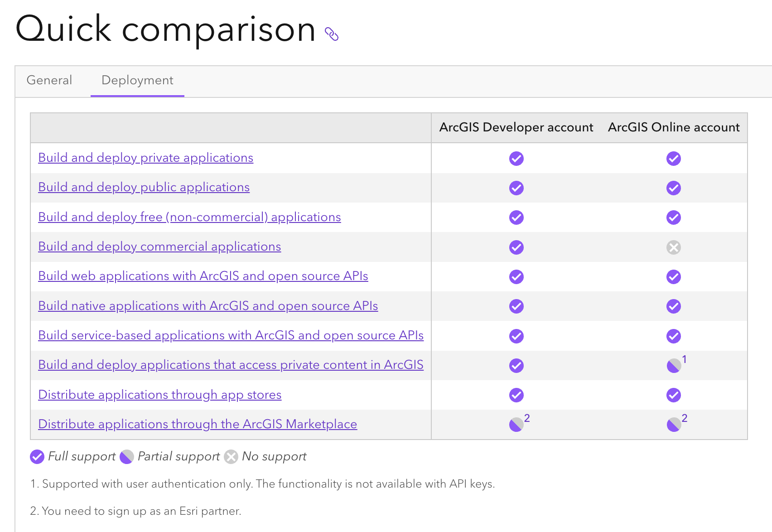The image size is (772, 532).
Task: Open Distribute applications through app stores link
Action: 159,395
